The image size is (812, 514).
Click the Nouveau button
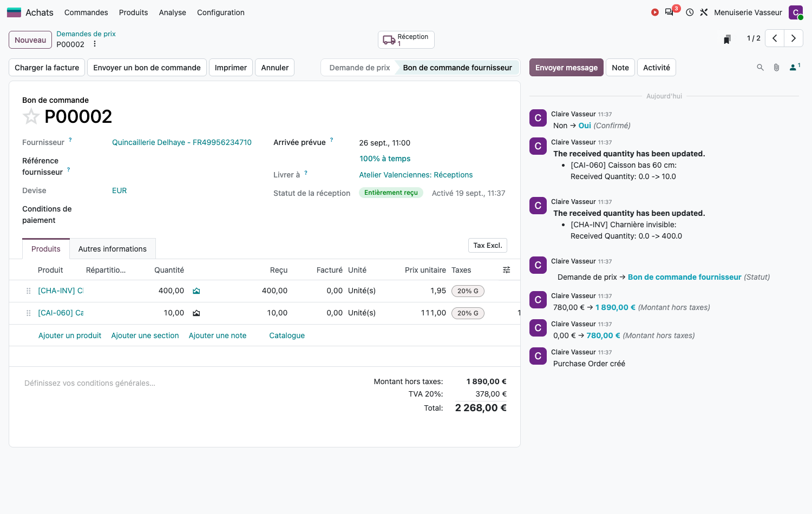click(x=30, y=40)
